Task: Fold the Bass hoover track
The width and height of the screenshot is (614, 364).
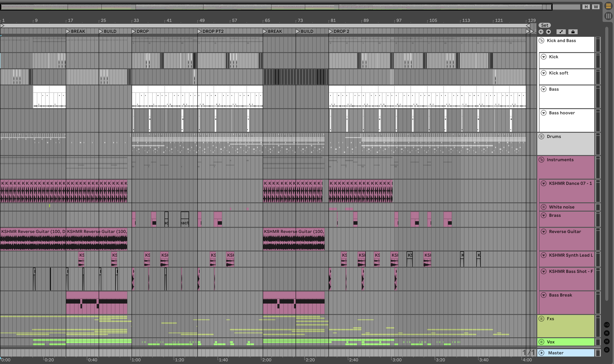Action: [544, 113]
